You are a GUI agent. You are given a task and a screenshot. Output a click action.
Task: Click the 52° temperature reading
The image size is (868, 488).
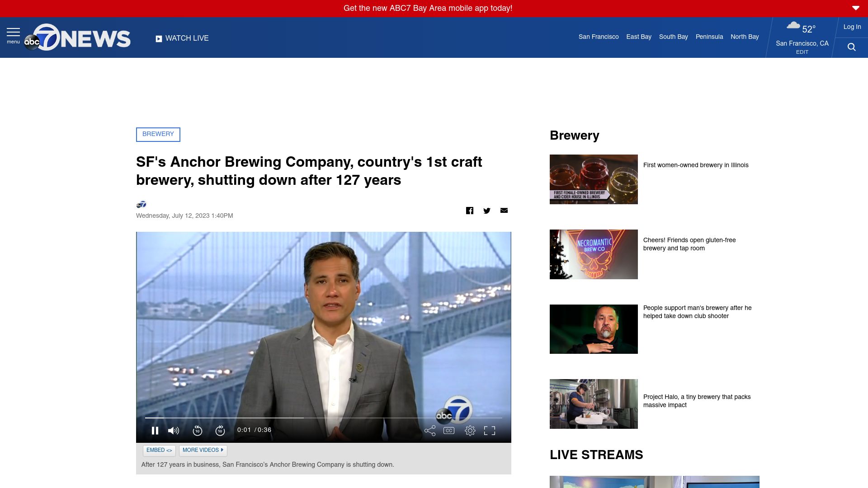pos(809,29)
